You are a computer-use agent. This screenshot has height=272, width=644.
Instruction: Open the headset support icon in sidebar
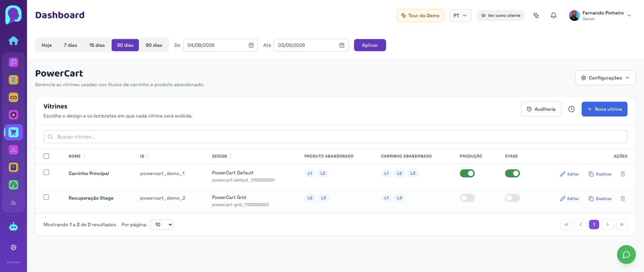(13, 185)
